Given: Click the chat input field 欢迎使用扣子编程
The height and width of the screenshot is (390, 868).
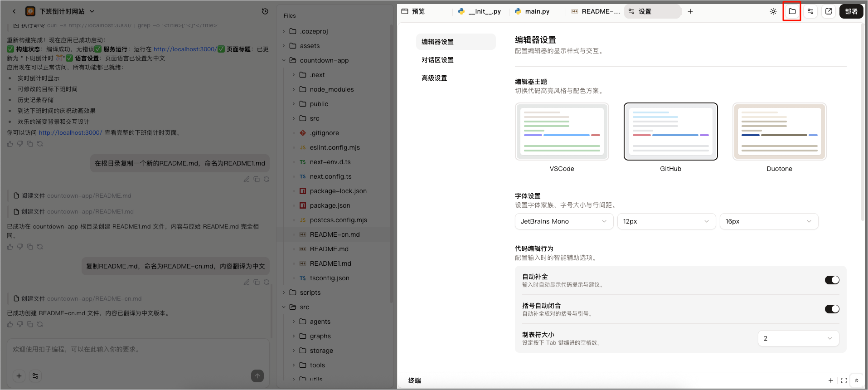Looking at the screenshot, I should [x=138, y=350].
